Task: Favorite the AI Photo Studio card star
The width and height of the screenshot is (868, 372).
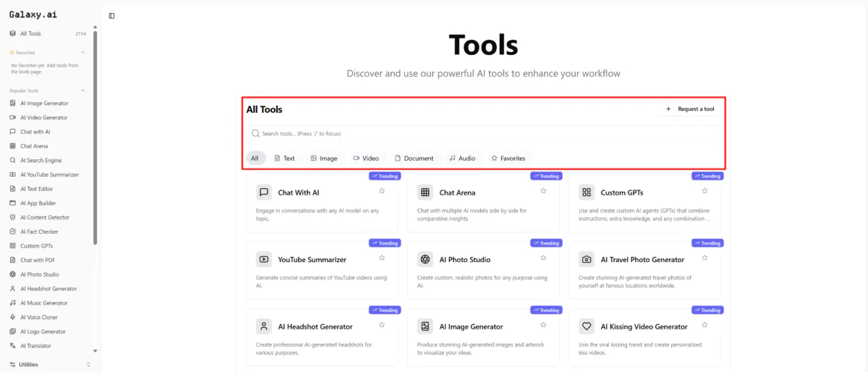Action: click(x=543, y=258)
